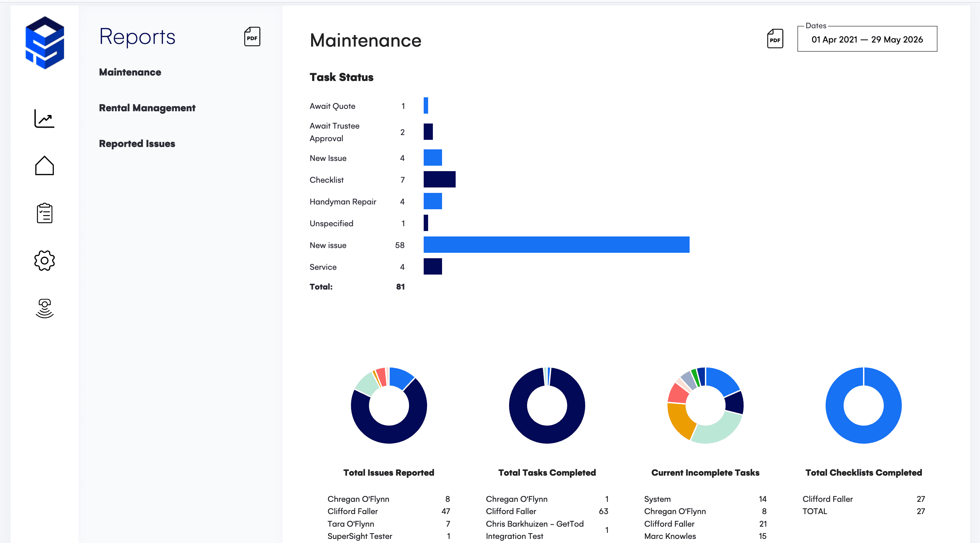This screenshot has height=543, width=980.
Task: Click the 'Total:' row in Task Status
Action: [357, 287]
